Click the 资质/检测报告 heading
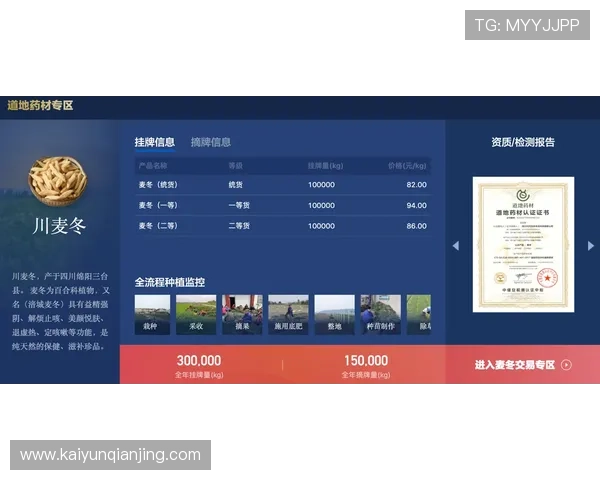 523,142
